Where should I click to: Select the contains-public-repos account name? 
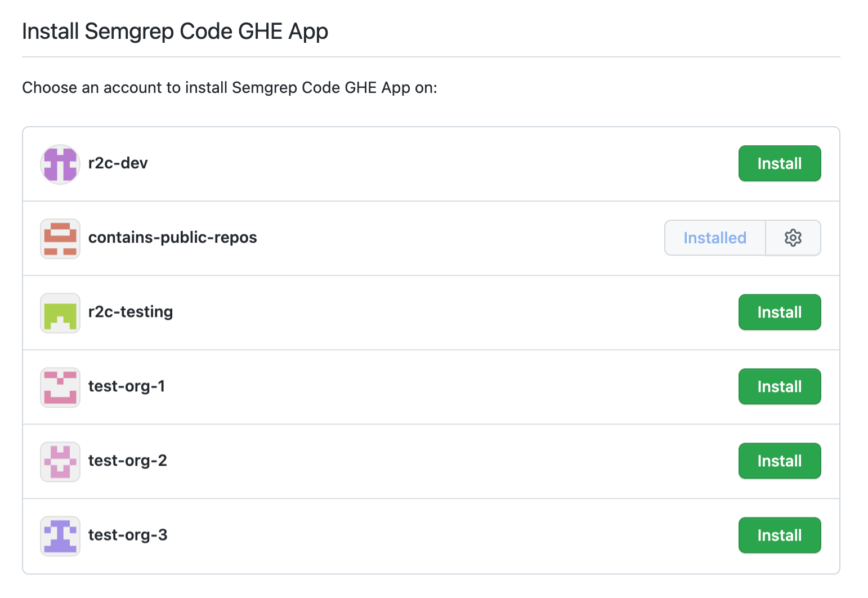172,238
